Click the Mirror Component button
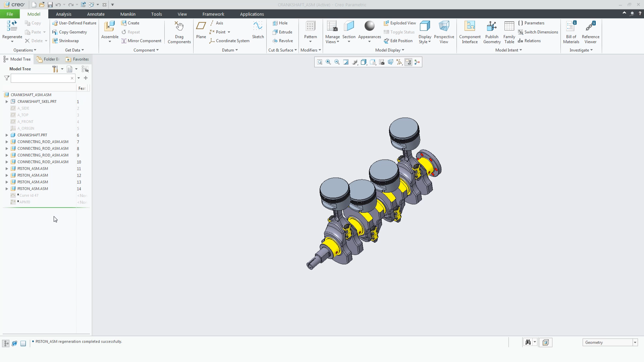The image size is (644, 362). pyautogui.click(x=141, y=41)
